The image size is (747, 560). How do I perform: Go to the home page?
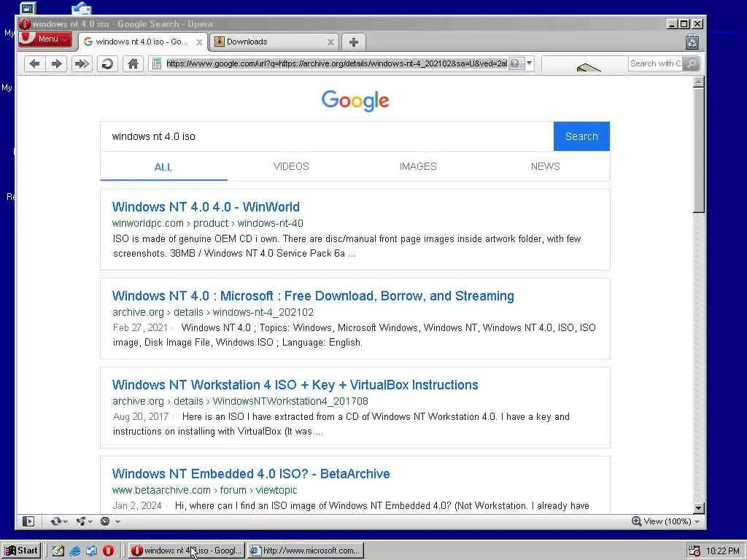(x=133, y=63)
